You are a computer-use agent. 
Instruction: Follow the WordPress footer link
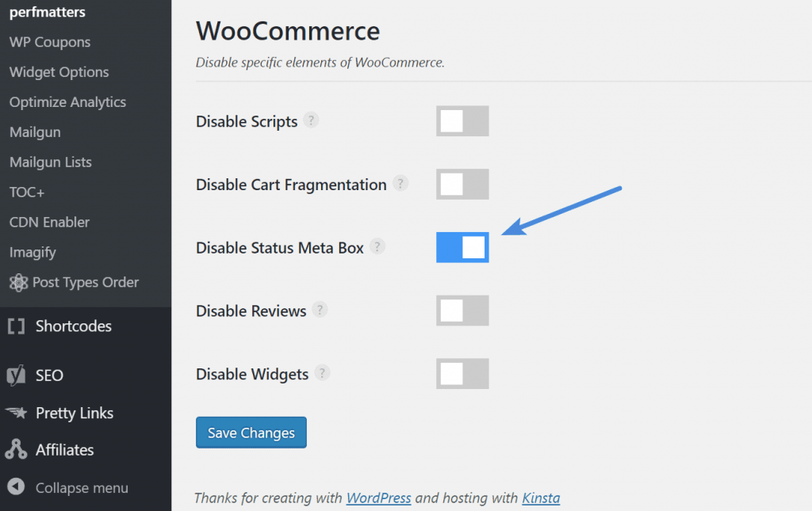pos(378,498)
